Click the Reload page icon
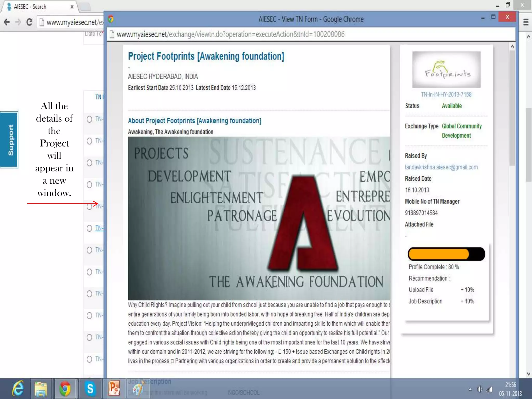The width and height of the screenshot is (532, 399). tap(29, 22)
